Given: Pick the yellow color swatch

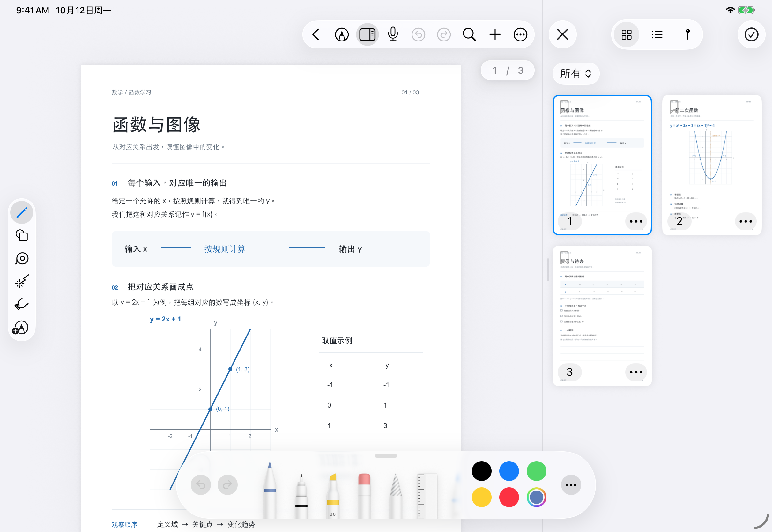Looking at the screenshot, I should click(x=481, y=497).
